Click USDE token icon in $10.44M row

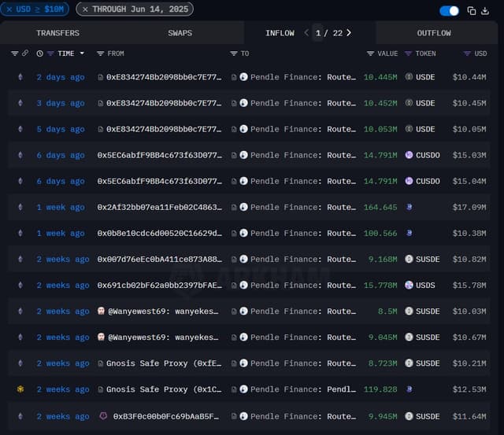click(409, 77)
